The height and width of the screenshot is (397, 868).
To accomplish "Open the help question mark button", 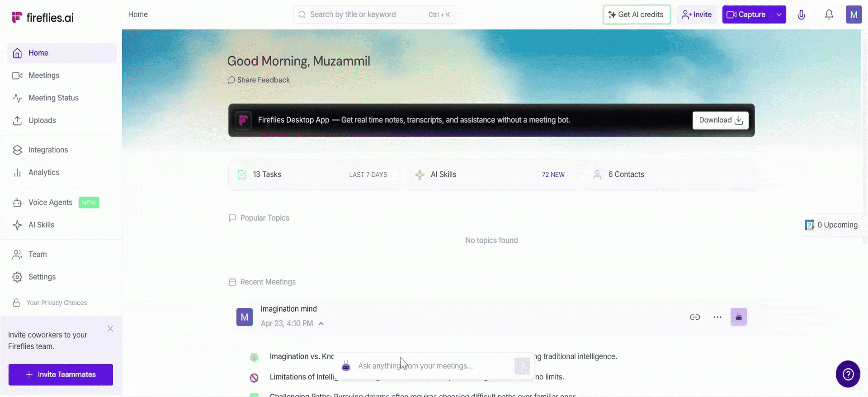I will 848,374.
